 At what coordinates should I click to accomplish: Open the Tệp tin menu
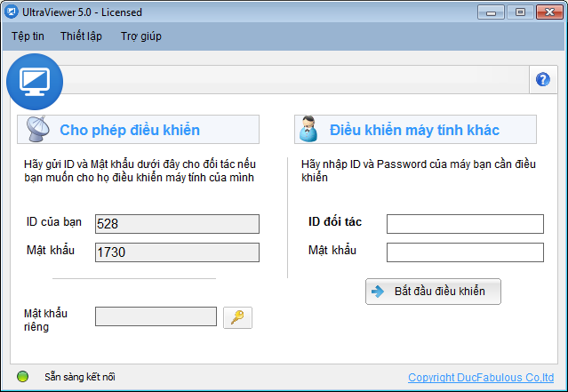[28, 36]
